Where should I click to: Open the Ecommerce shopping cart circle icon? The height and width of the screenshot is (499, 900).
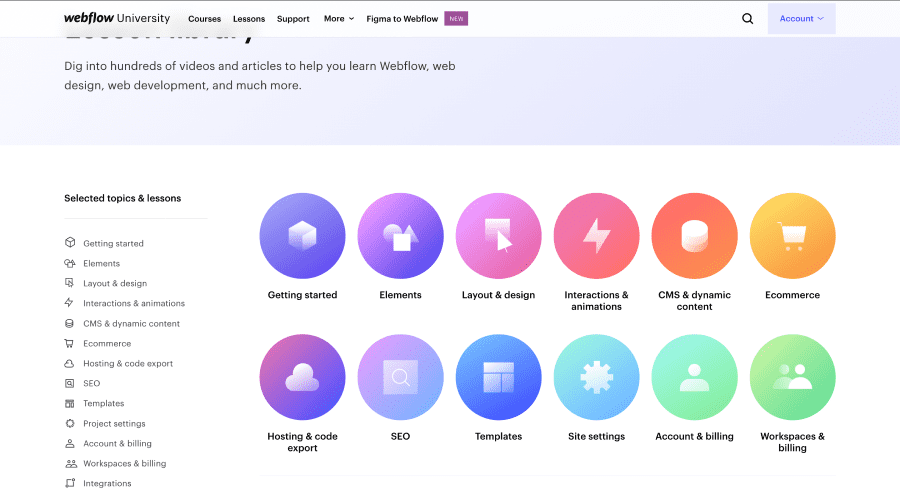tap(793, 236)
